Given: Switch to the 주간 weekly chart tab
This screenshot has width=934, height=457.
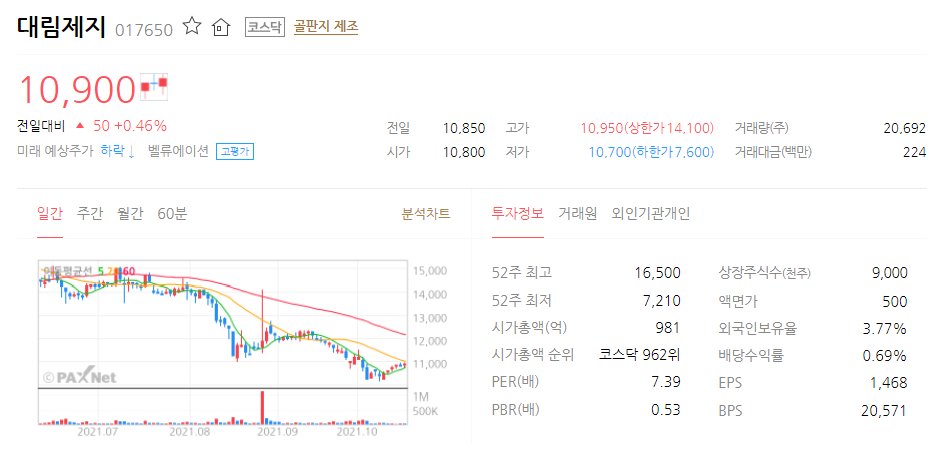Looking at the screenshot, I should coord(90,213).
